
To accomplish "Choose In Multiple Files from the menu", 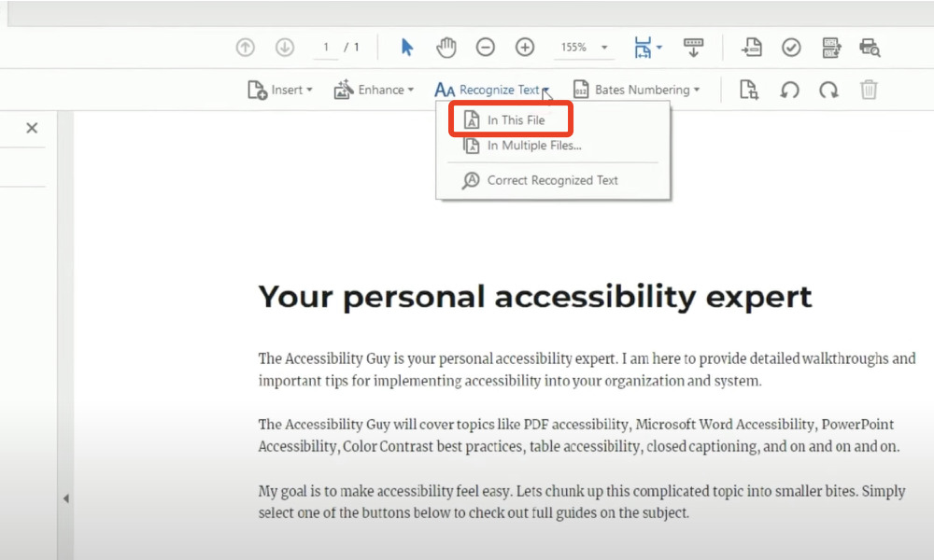I will pyautogui.click(x=525, y=146).
